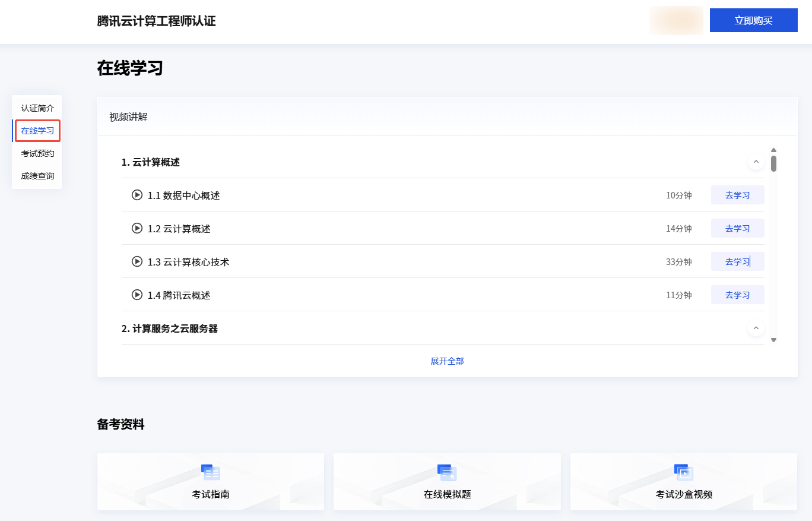Click the 视频讲解 panel title

click(128, 117)
